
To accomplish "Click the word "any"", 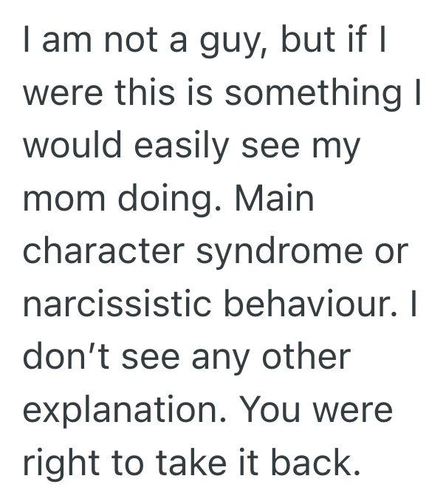I will 217,358.
